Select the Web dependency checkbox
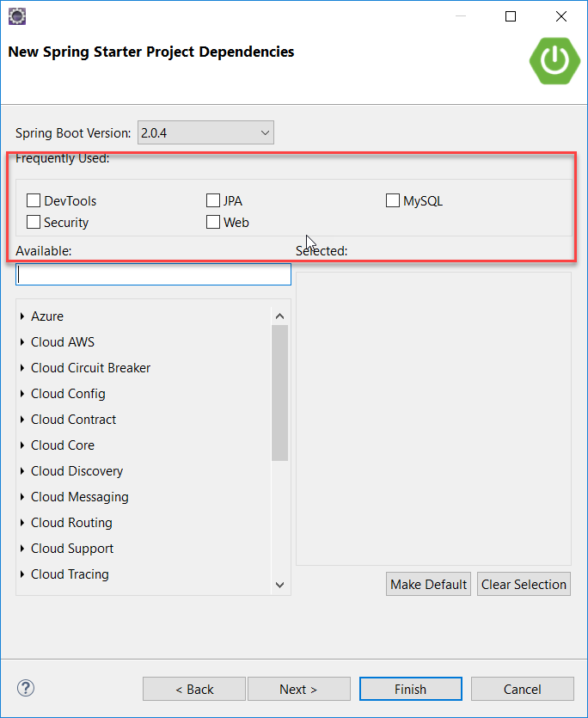This screenshot has width=588, height=718. pos(213,223)
